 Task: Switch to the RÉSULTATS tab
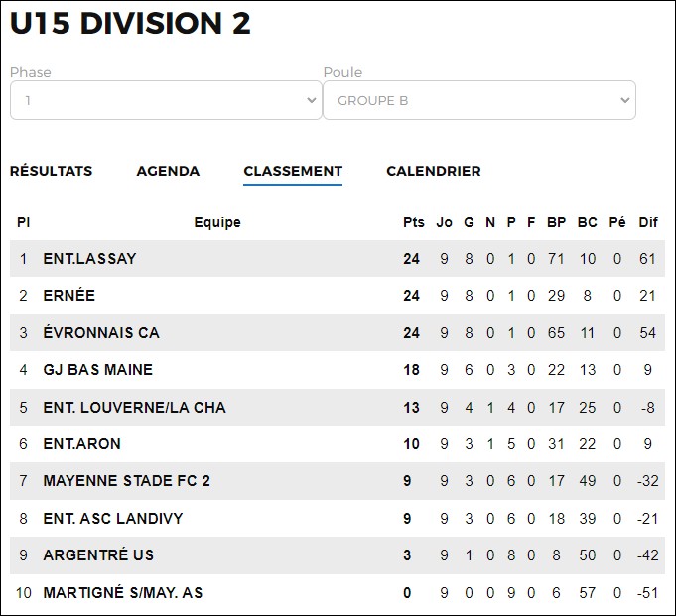(x=51, y=171)
